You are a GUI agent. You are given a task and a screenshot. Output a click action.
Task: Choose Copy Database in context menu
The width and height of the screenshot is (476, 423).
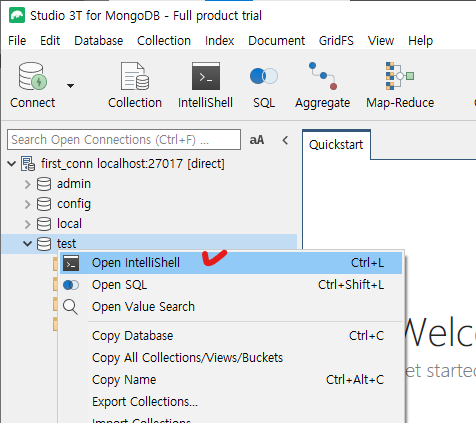231,336
